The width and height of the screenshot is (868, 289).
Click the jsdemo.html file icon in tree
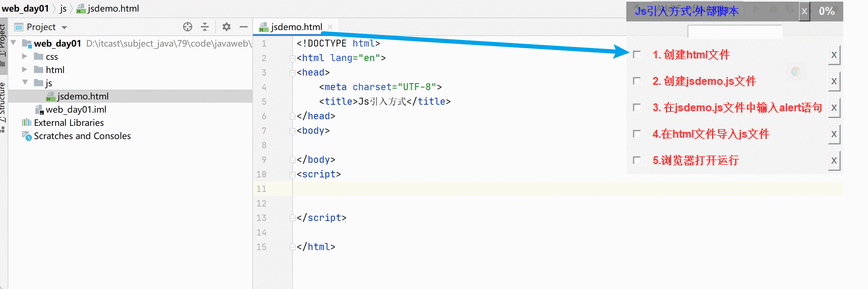tap(50, 96)
